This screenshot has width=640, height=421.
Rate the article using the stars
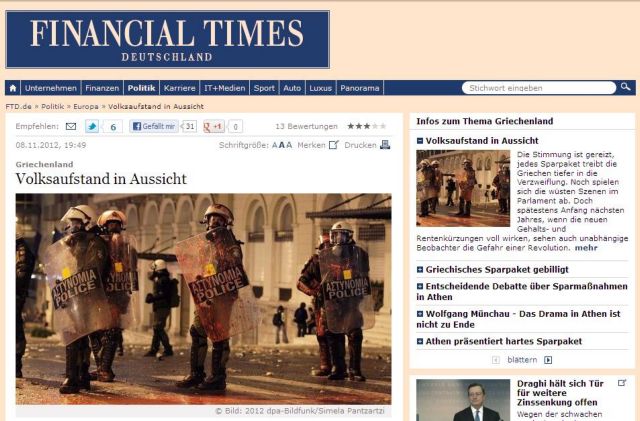[x=367, y=126]
